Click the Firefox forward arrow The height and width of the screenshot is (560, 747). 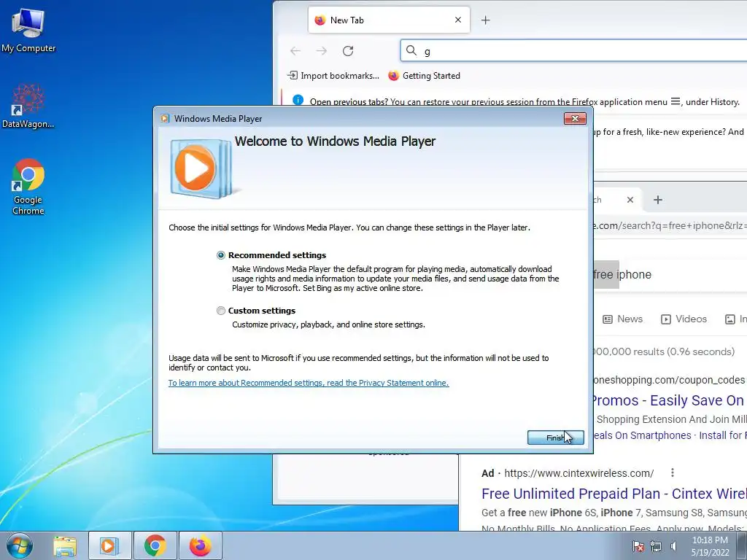pyautogui.click(x=322, y=51)
